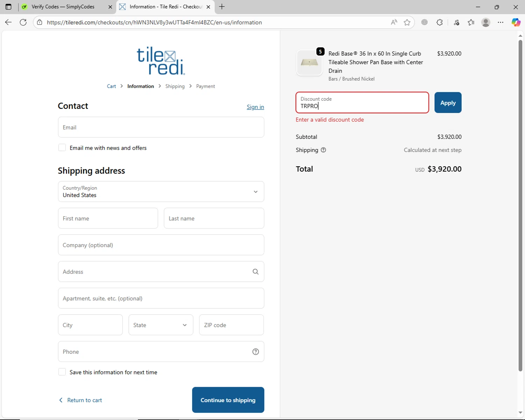Viewport: 525px width, 420px height.
Task: Show shipping policy help icon
Action: tap(323, 150)
